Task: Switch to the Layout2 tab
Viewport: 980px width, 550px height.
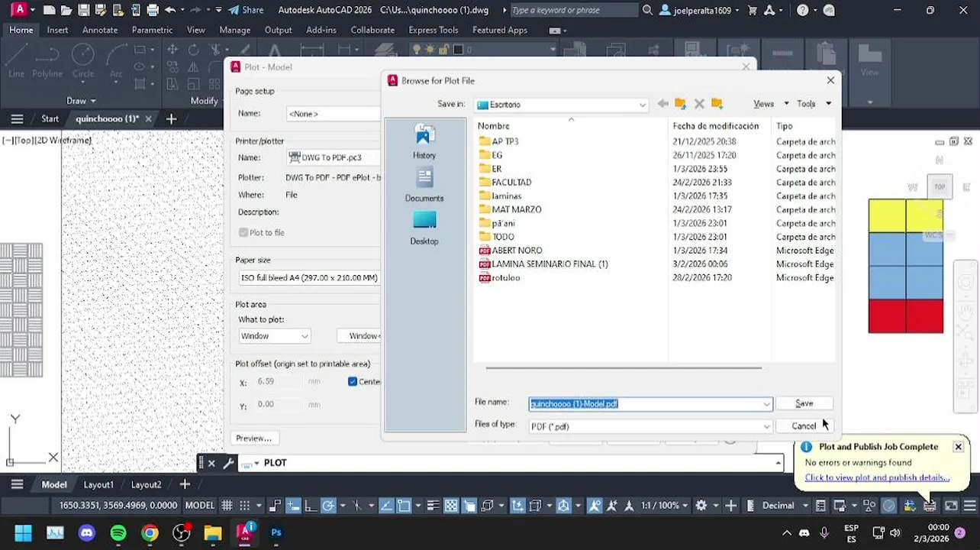Action: (x=146, y=484)
